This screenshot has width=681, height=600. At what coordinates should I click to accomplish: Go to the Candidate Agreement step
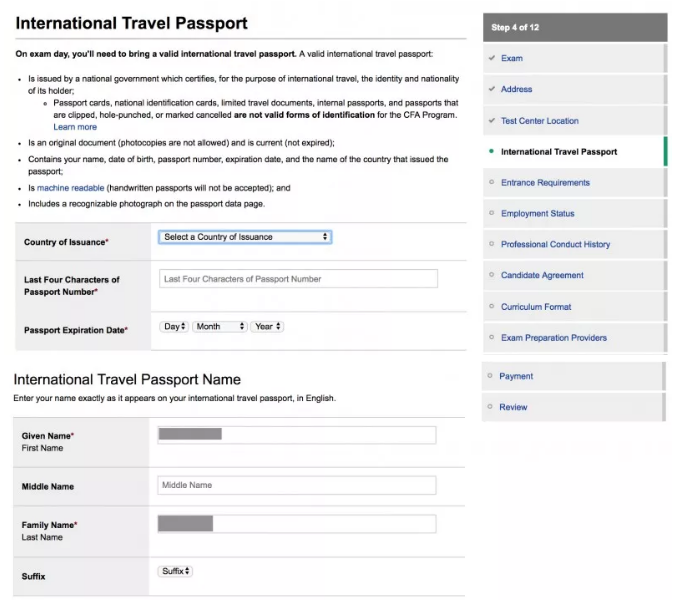(542, 276)
